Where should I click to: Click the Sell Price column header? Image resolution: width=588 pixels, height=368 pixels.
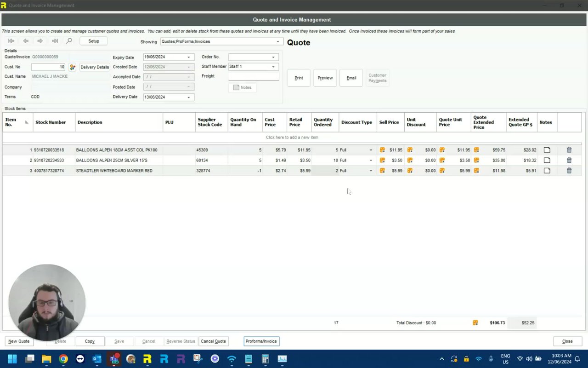coord(390,122)
